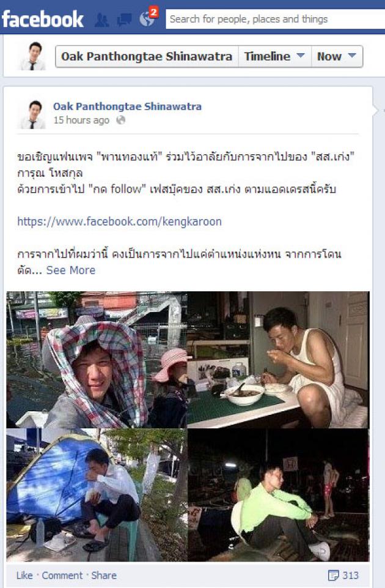Open the 15 hours ago timestamp
385x588 pixels.
(x=81, y=120)
